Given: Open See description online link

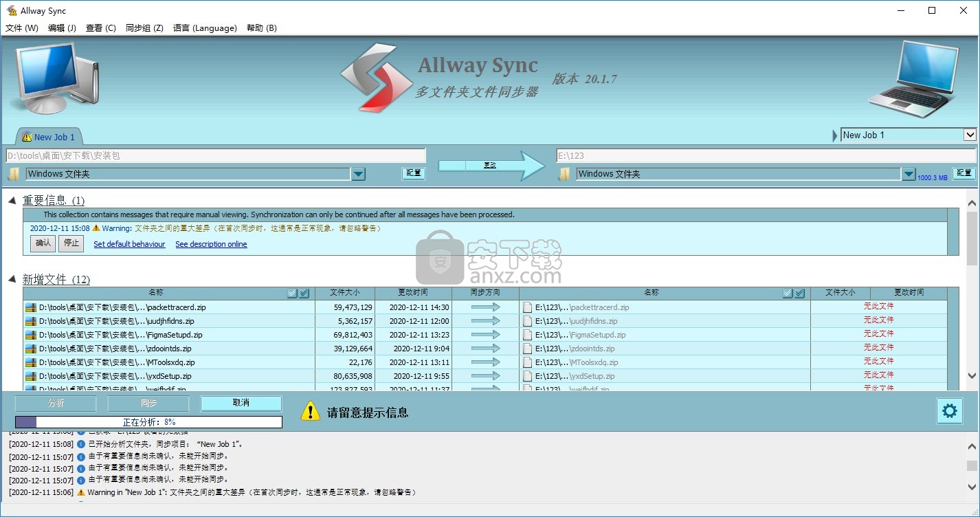Looking at the screenshot, I should pyautogui.click(x=211, y=244).
